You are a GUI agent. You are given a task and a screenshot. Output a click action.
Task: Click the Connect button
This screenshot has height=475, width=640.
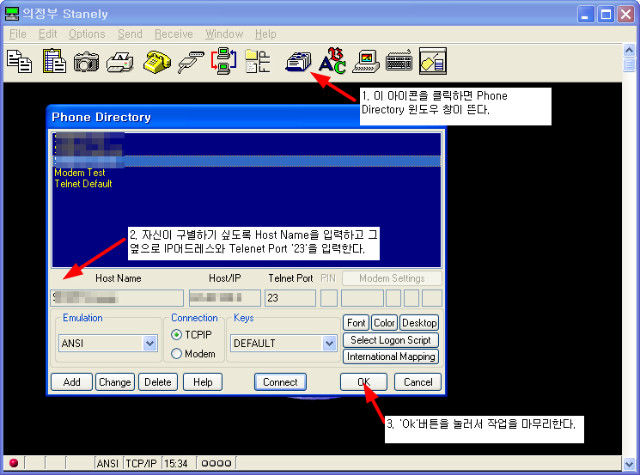(x=280, y=382)
